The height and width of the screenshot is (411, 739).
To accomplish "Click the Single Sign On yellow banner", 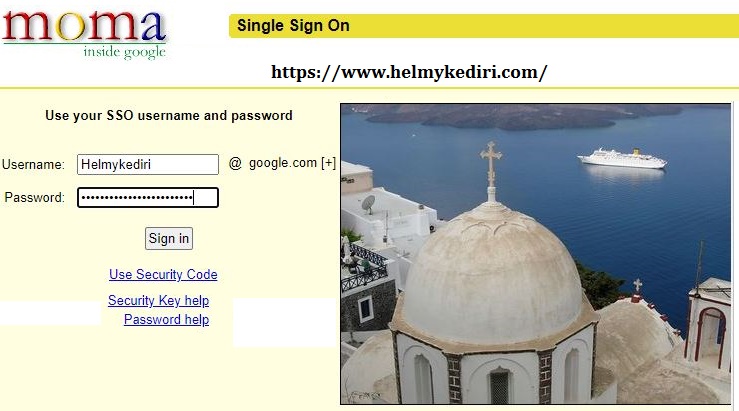I will pyautogui.click(x=484, y=26).
